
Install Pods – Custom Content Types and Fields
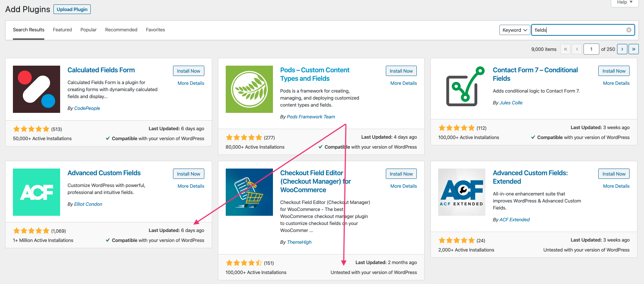pos(401,71)
